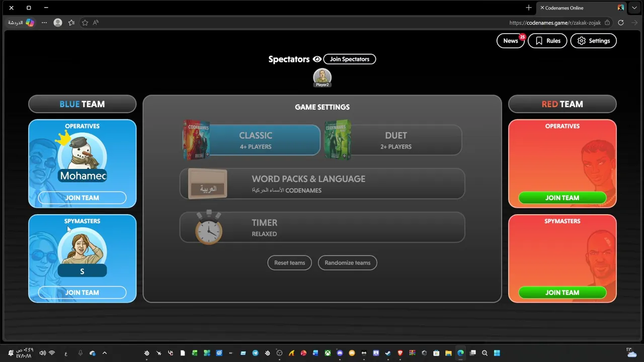Join the Red team operatives
644x362 pixels.
tap(562, 198)
